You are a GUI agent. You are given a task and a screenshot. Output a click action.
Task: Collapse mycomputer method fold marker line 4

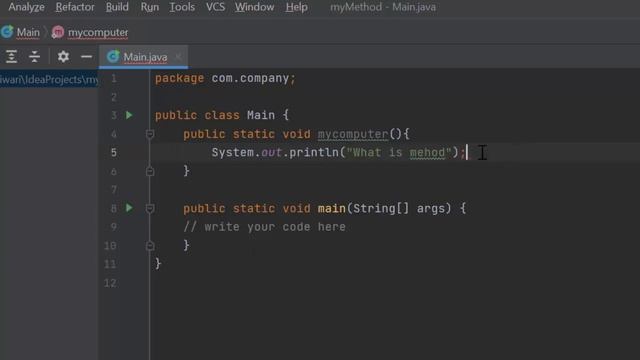click(150, 134)
